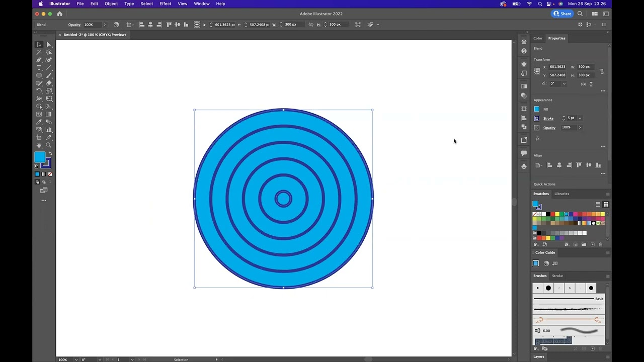Select the Zoom tool

pyautogui.click(x=49, y=145)
